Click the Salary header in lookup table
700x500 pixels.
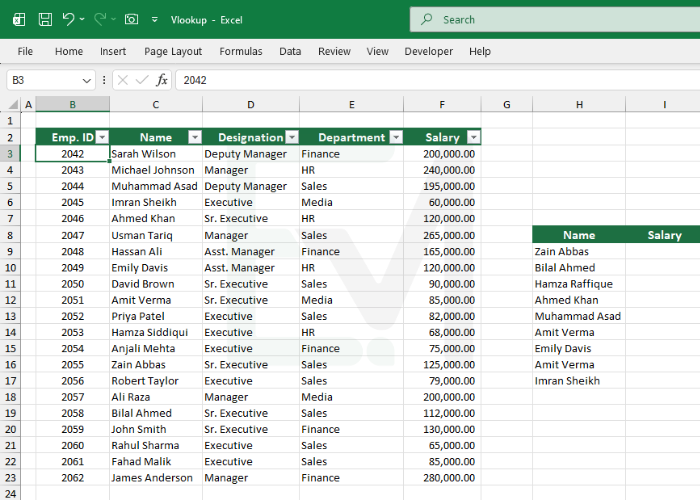[x=664, y=235]
